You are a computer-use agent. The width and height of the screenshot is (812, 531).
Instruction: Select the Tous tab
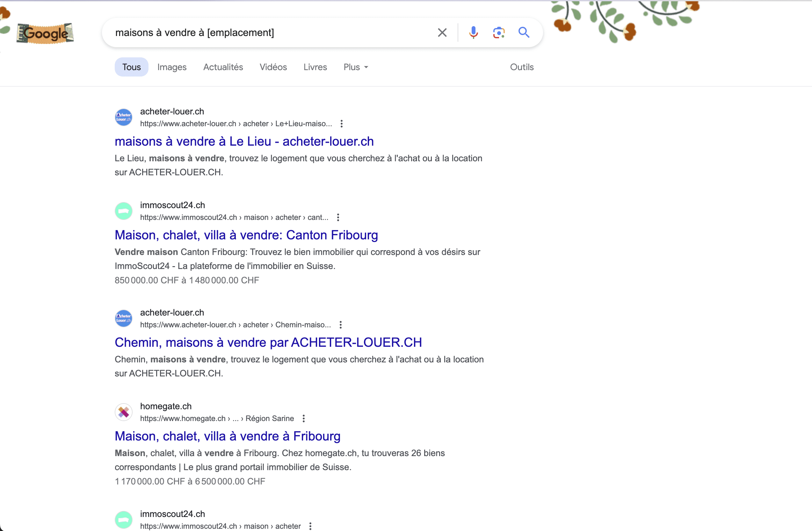click(131, 67)
